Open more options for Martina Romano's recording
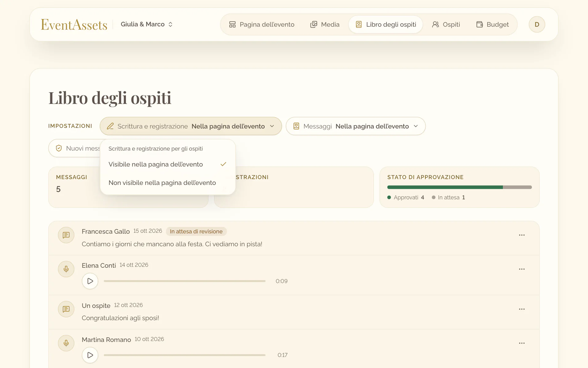The height and width of the screenshot is (368, 588). click(522, 343)
